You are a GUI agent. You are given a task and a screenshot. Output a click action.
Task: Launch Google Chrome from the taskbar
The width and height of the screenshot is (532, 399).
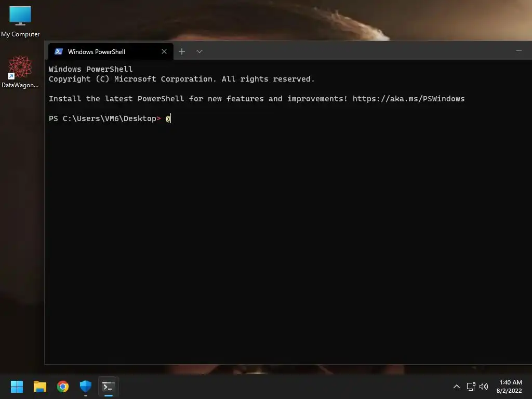click(63, 387)
